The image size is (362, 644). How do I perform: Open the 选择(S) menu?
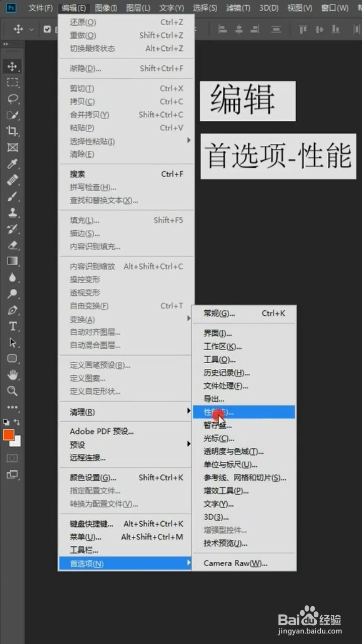coord(205,8)
